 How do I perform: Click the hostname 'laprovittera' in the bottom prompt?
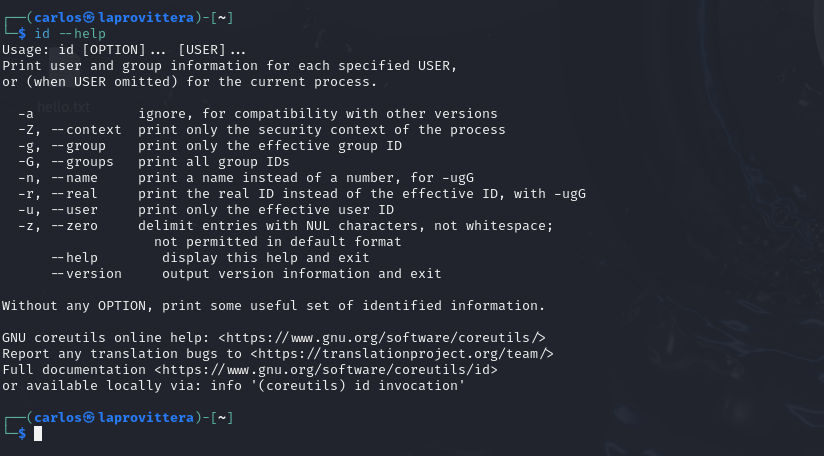tap(146, 418)
